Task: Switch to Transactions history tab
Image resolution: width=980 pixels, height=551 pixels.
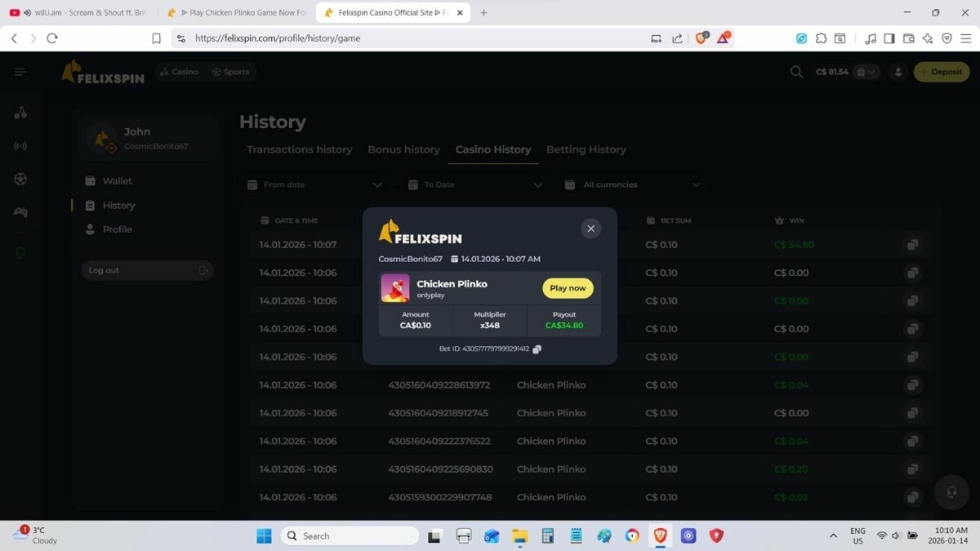Action: [x=299, y=149]
